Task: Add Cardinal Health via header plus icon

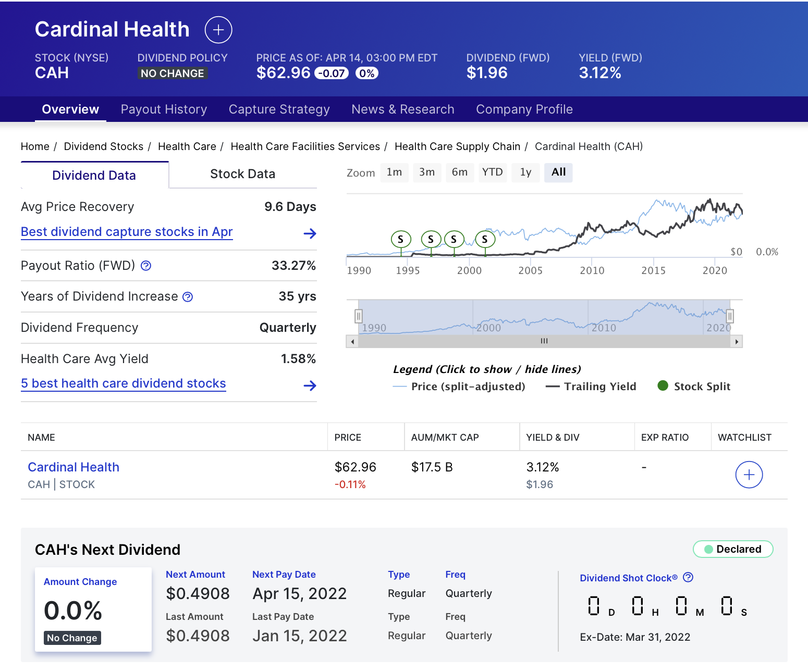Action: (218, 30)
